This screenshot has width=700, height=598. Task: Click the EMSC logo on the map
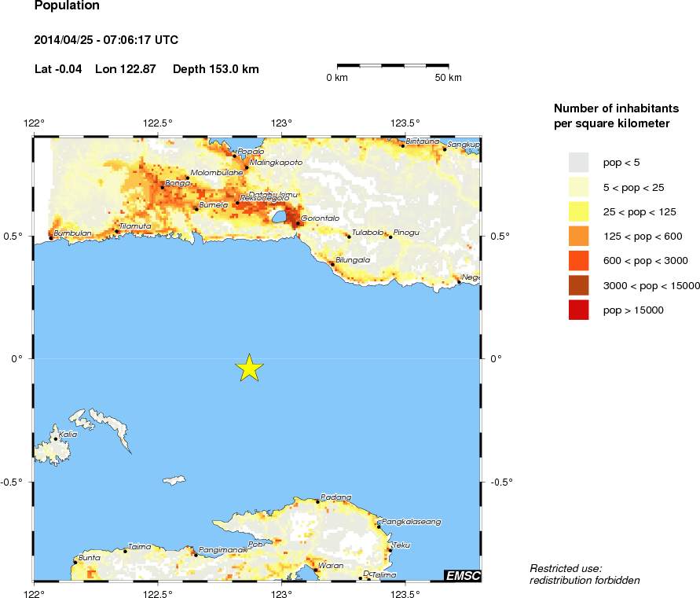[462, 576]
